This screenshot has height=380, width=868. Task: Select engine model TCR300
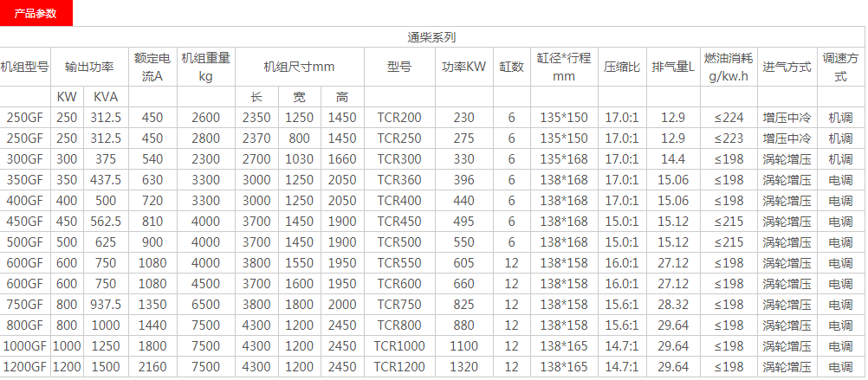[x=399, y=159]
